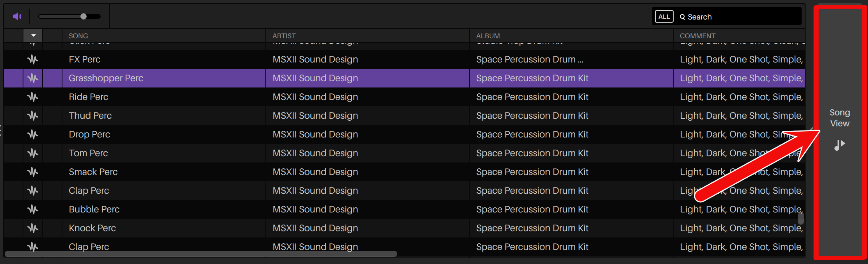868x264 pixels.
Task: Mute the preview speaker icon
Action: coord(17,16)
